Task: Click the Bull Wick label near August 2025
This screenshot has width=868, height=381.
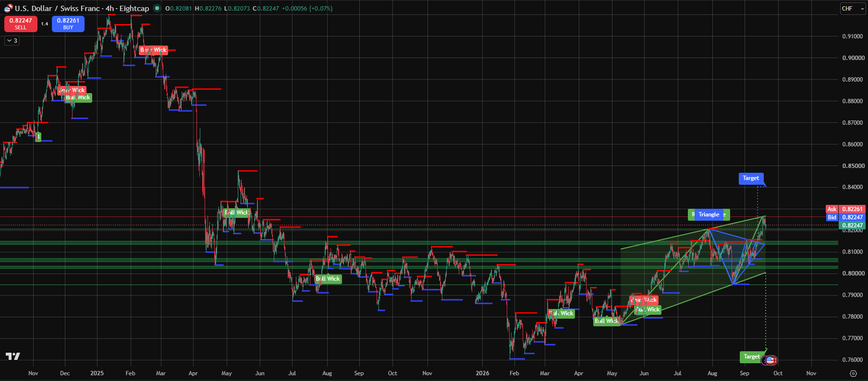Action: [x=328, y=279]
